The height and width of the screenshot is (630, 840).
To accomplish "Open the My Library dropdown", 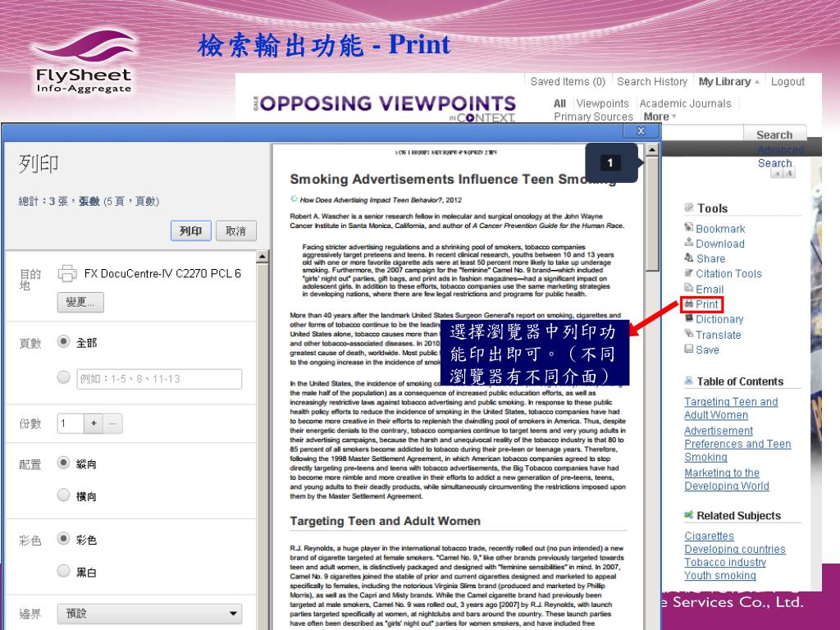I will pos(728,81).
